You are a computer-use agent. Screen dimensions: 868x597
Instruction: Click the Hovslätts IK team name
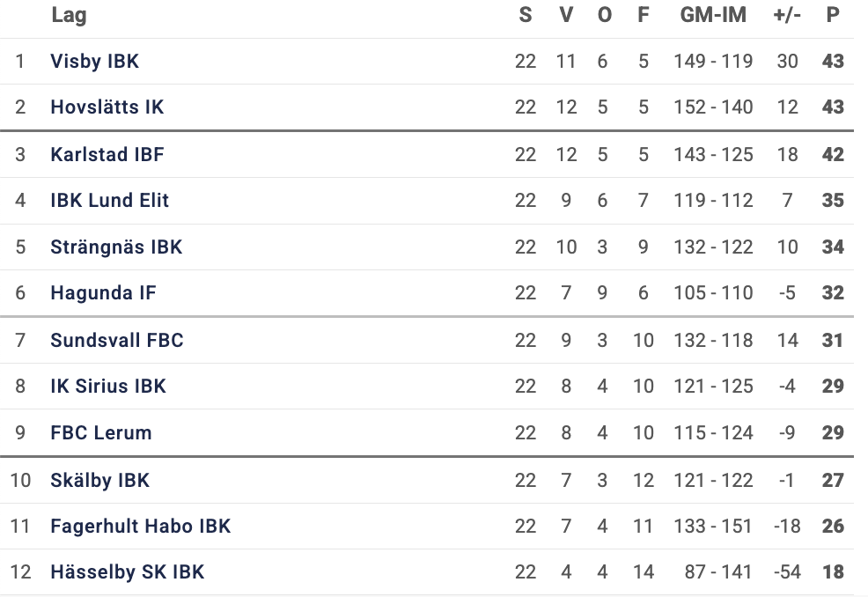(x=107, y=107)
